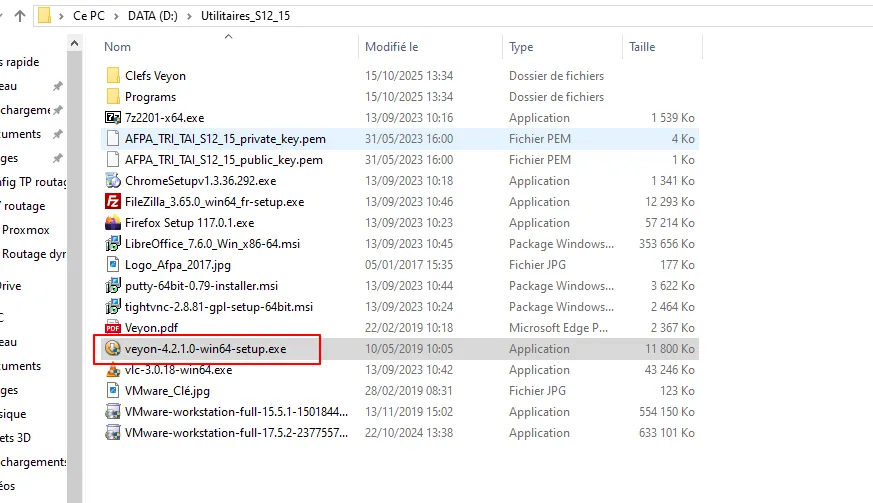Select the VMware_Clé.jpg image icon
This screenshot has width=873, height=503.
[113, 390]
